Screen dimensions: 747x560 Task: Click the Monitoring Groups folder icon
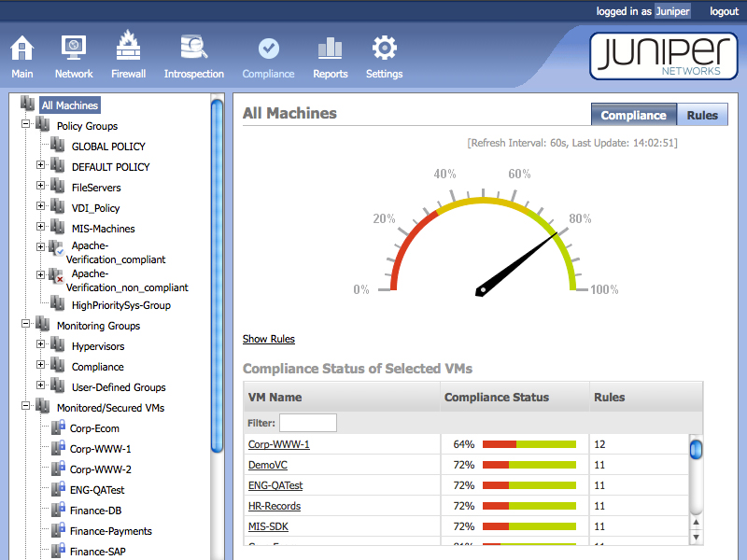point(43,324)
